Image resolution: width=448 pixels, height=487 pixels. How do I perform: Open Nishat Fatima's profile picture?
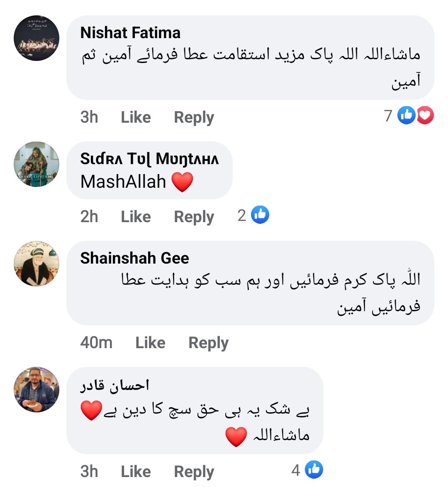tap(37, 39)
